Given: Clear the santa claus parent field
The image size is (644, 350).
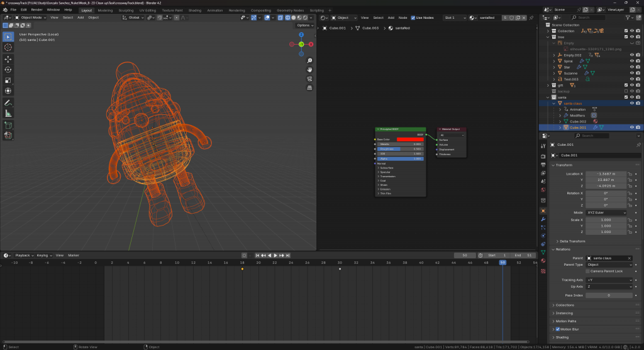Looking at the screenshot, I should click(x=629, y=258).
